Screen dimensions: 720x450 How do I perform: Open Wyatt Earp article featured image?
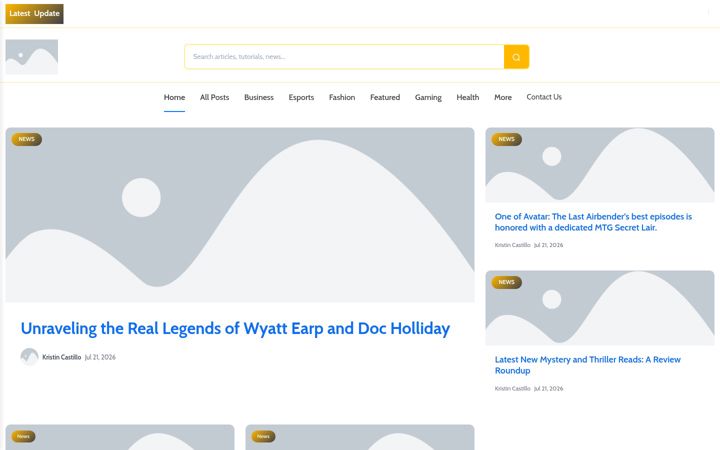(240, 215)
